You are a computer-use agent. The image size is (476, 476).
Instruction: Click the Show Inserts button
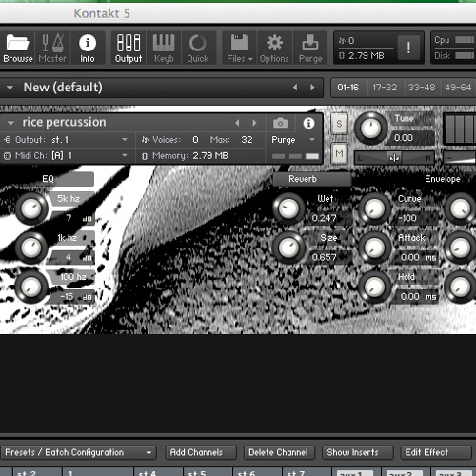357,452
